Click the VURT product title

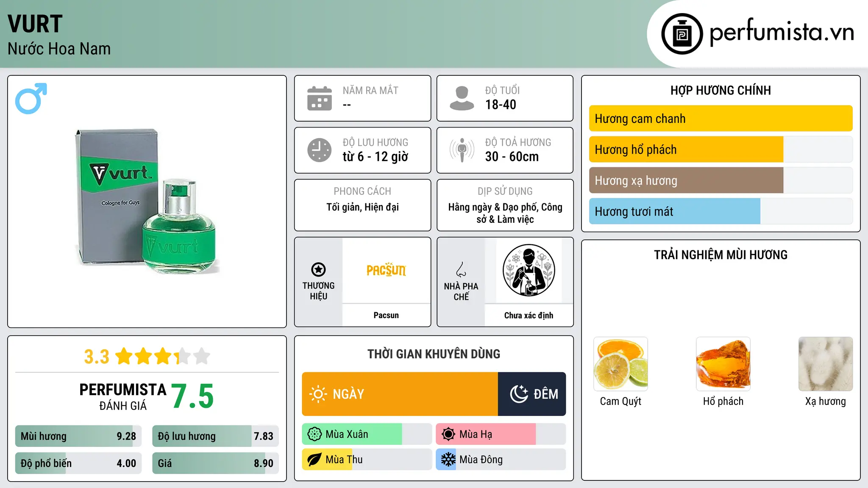pos(35,24)
